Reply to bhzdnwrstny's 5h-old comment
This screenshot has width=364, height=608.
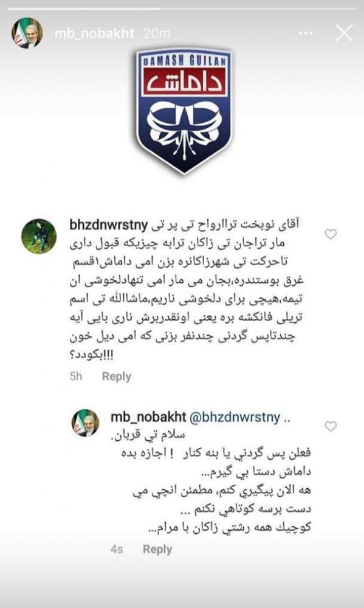117,376
